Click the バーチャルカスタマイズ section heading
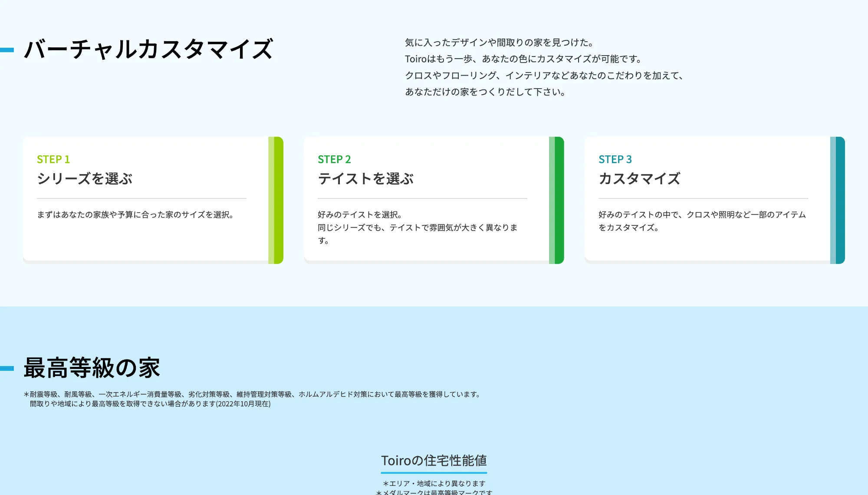Viewport: 868px width, 495px height. (x=149, y=49)
